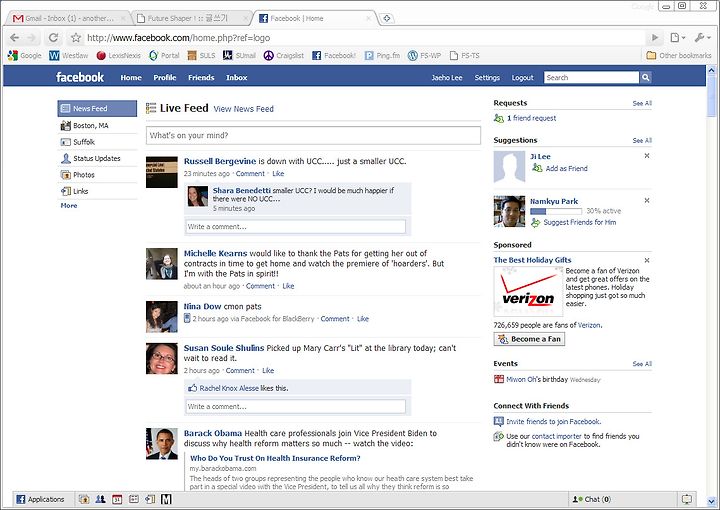
Task: Open the Craigslist bookmark
Action: coord(284,56)
